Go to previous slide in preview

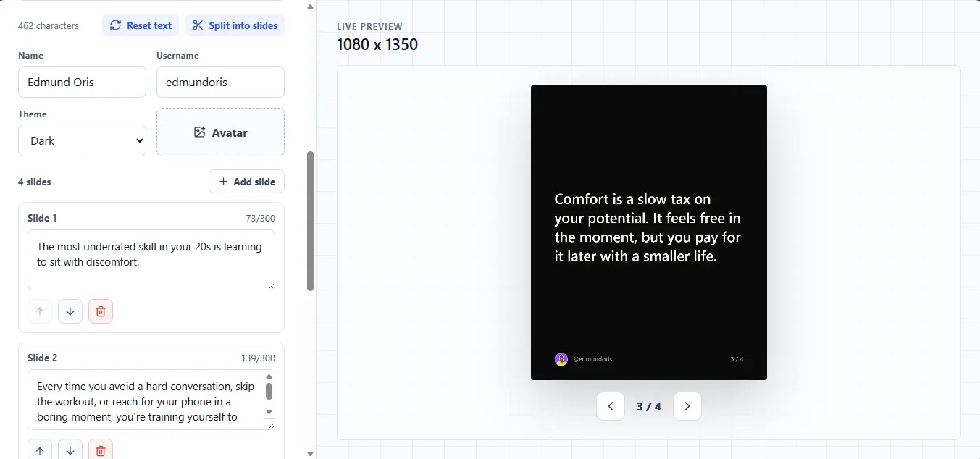click(611, 406)
